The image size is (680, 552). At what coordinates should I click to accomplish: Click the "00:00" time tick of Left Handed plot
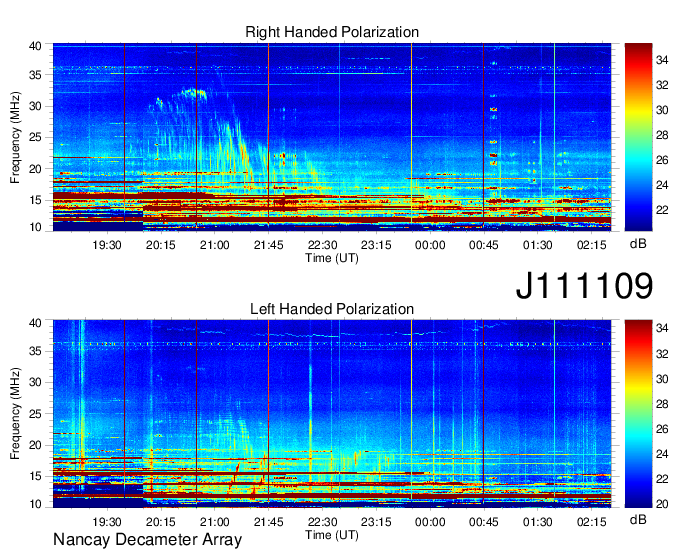pyautogui.click(x=430, y=522)
